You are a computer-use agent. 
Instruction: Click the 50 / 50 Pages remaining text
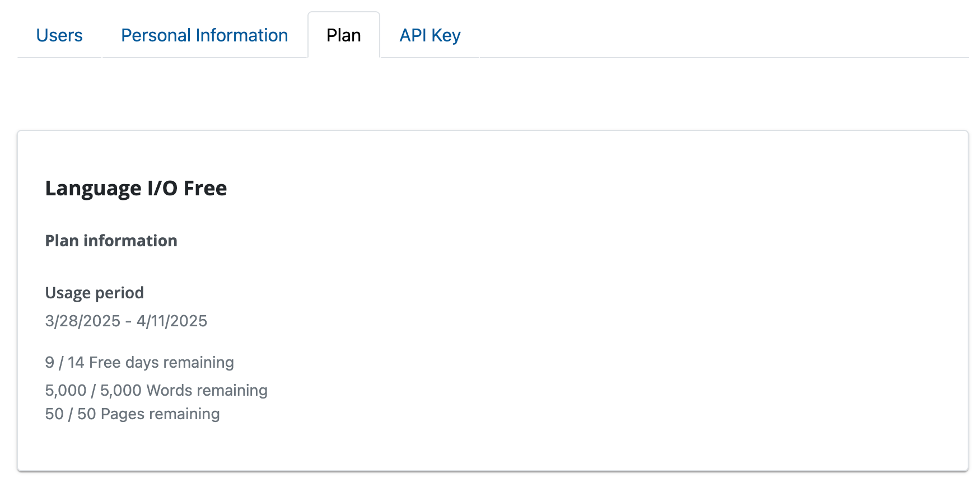[132, 414]
